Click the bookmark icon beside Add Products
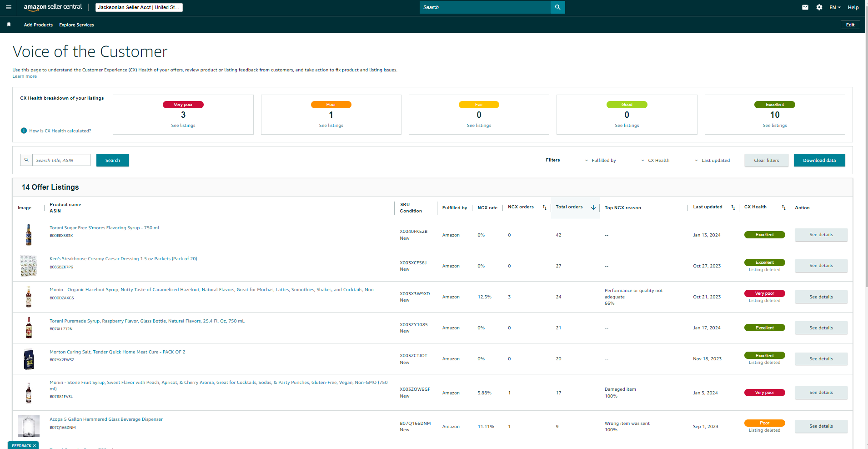 click(9, 25)
